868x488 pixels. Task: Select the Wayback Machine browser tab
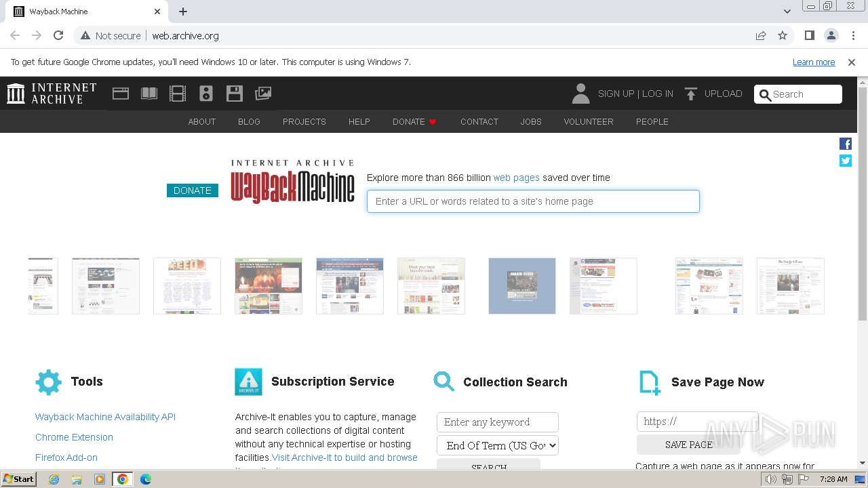click(88, 12)
